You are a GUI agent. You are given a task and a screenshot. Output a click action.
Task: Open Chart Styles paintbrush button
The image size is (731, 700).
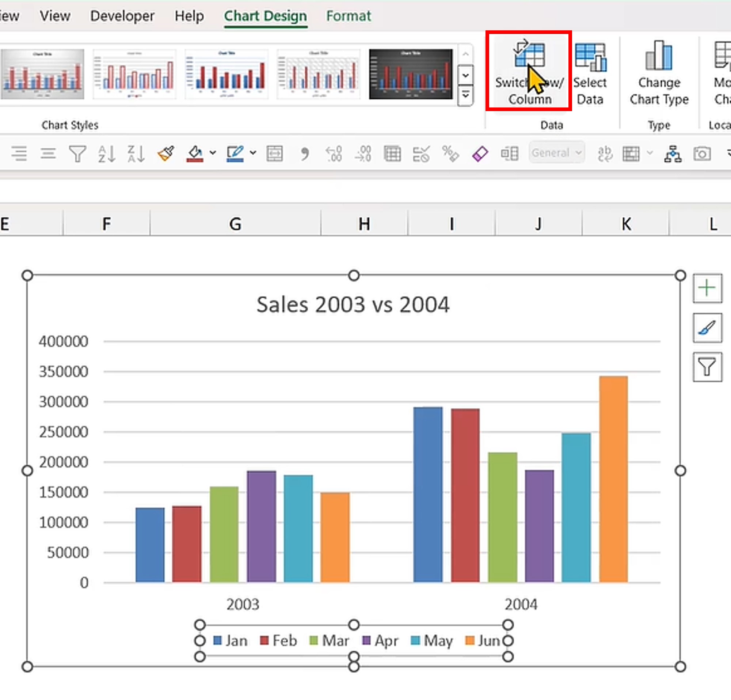[707, 328]
